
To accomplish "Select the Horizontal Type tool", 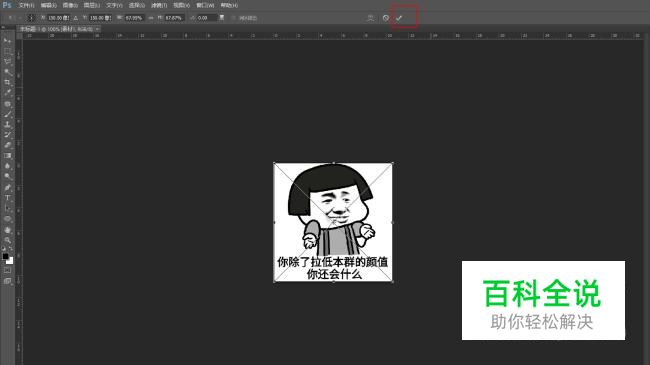I will [x=7, y=198].
